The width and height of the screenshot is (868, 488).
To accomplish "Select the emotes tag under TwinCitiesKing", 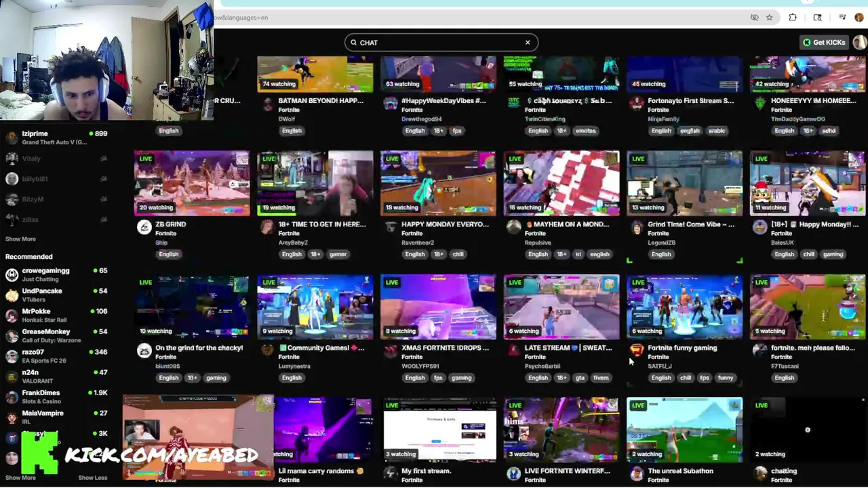I will pyautogui.click(x=585, y=131).
